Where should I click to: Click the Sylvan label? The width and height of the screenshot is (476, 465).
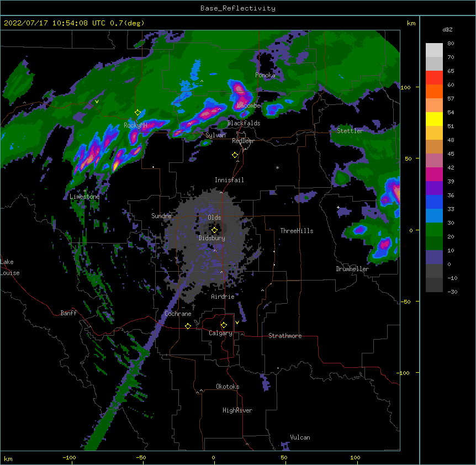pos(215,135)
